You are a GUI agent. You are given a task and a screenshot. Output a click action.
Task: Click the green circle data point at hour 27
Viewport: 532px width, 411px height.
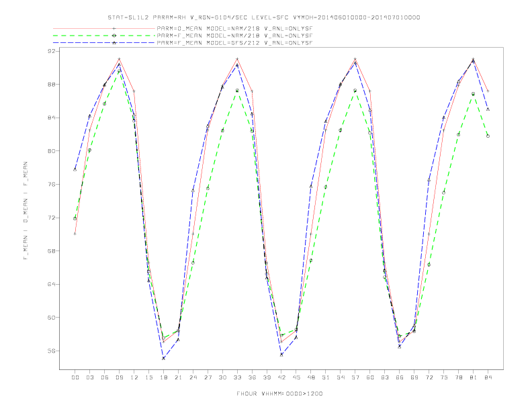pos(208,189)
